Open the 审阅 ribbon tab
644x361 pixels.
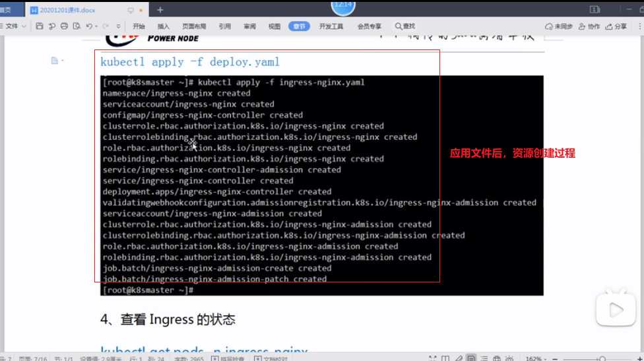[249, 26]
